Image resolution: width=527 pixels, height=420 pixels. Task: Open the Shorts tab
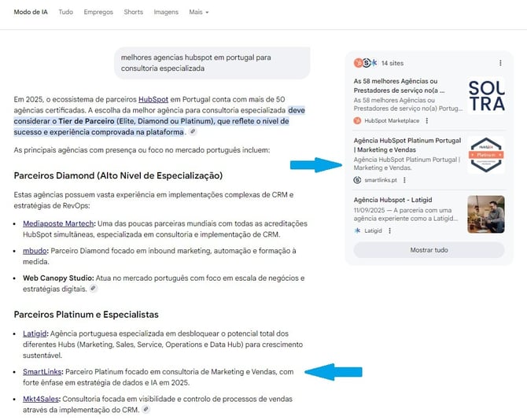tap(134, 12)
